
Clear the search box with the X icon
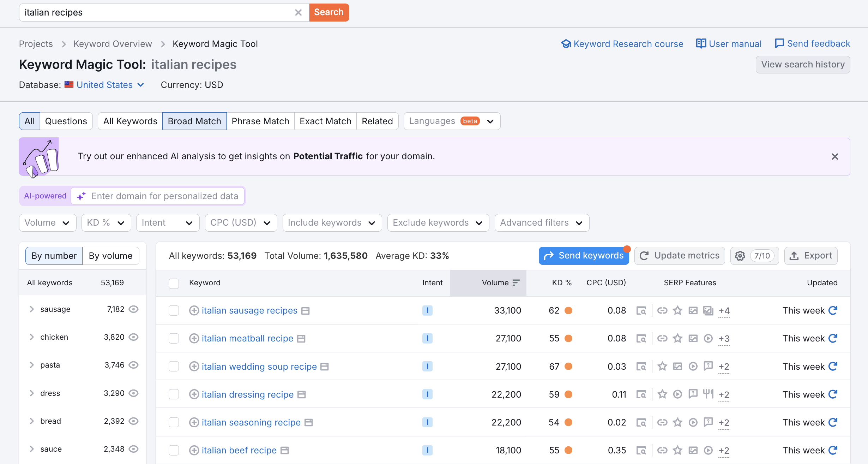click(x=298, y=12)
